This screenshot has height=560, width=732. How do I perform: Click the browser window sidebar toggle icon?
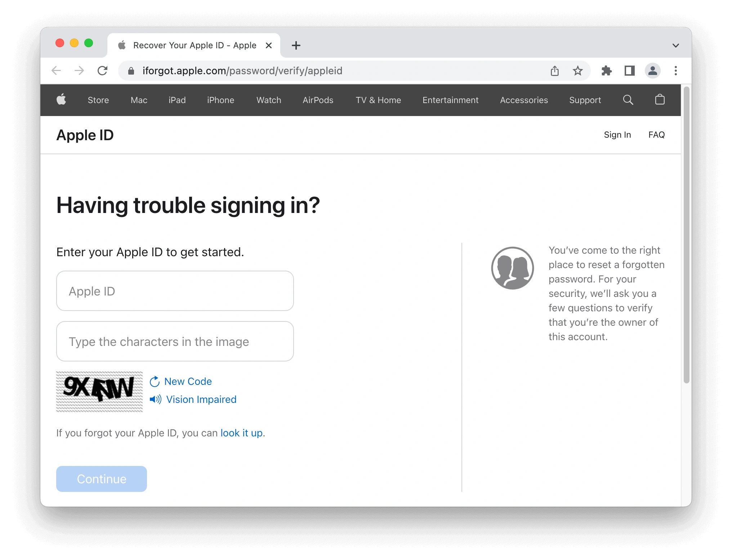click(x=630, y=71)
